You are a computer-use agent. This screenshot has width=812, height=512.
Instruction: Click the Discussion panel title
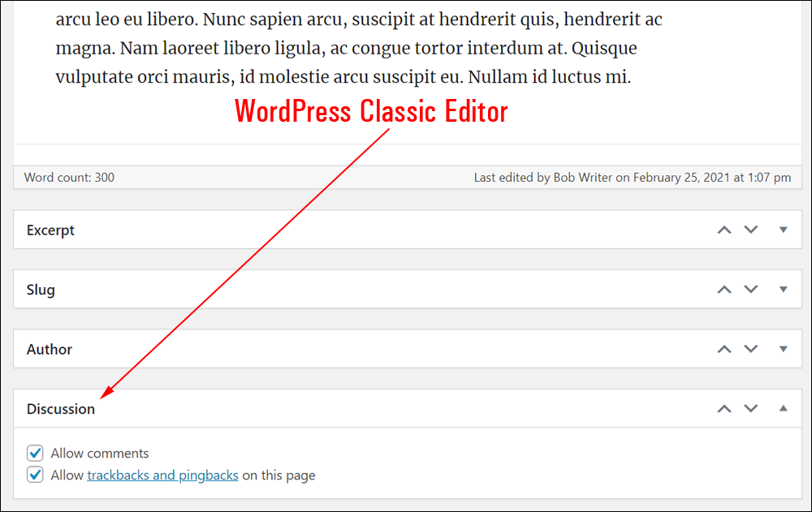(x=61, y=409)
